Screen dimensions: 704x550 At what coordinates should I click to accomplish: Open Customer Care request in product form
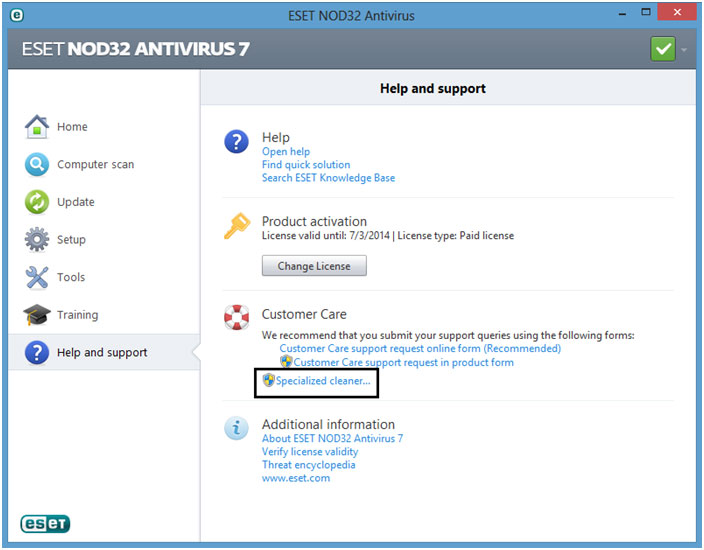(x=403, y=362)
